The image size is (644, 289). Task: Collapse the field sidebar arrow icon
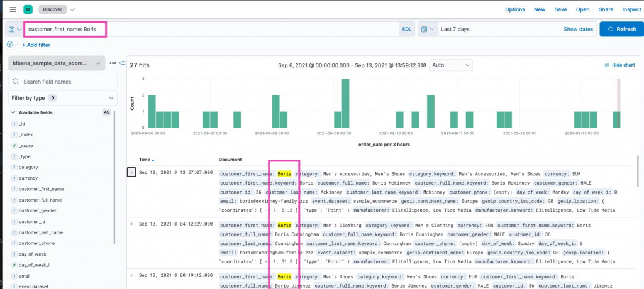[121, 63]
